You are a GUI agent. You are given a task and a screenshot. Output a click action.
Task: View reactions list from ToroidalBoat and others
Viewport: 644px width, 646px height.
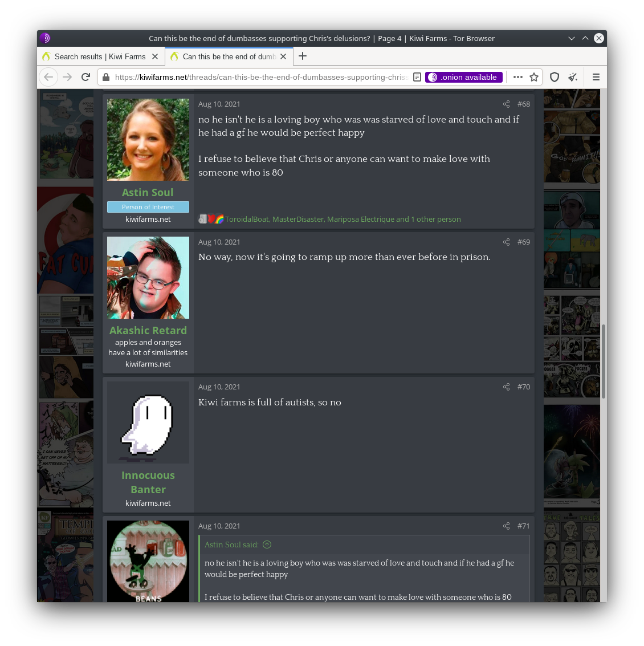click(343, 219)
